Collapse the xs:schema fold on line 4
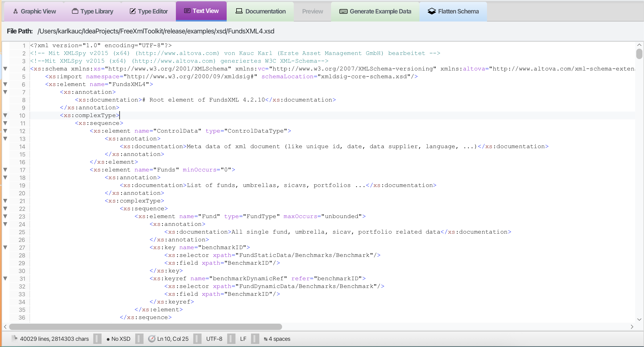 point(5,69)
